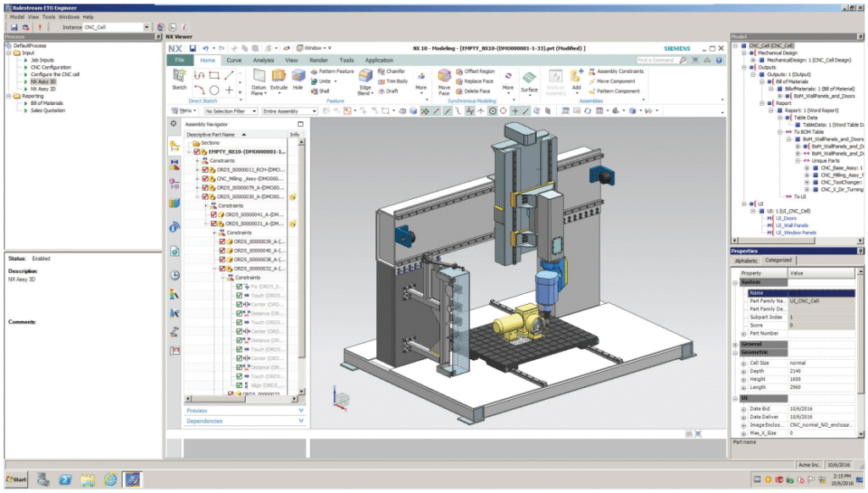Click the Surface tool icon
The image size is (868, 493).
coord(529,80)
